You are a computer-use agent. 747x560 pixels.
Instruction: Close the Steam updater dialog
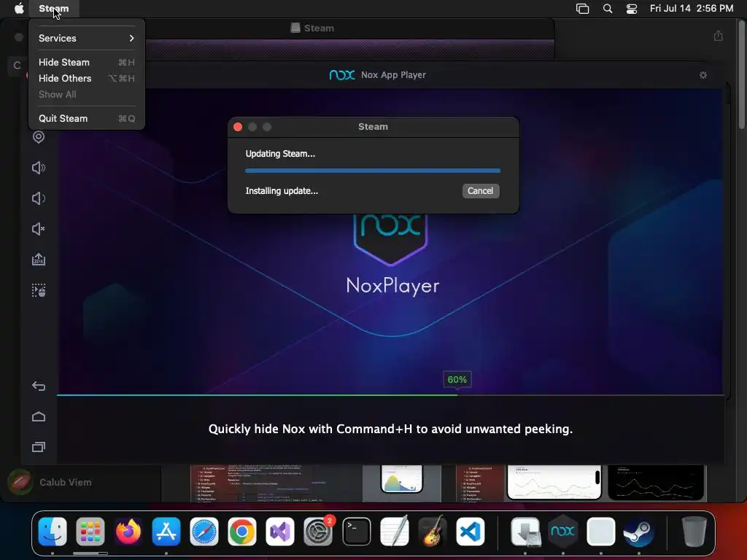click(x=238, y=127)
